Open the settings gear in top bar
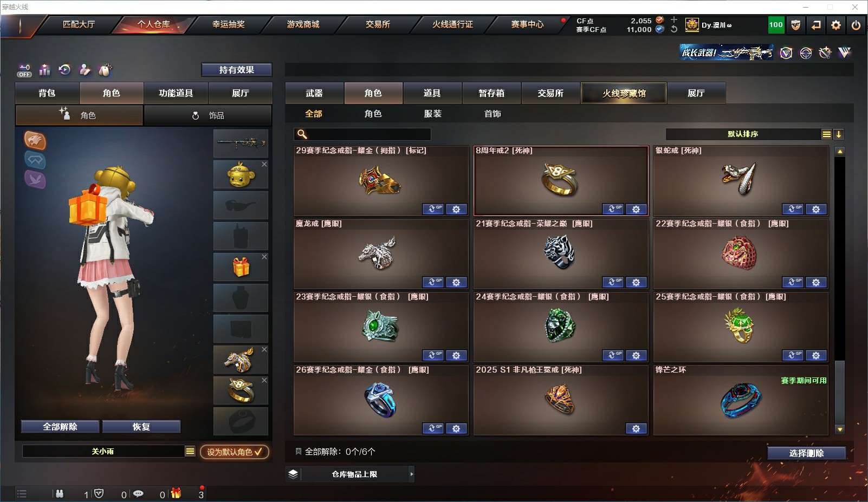 coord(836,25)
